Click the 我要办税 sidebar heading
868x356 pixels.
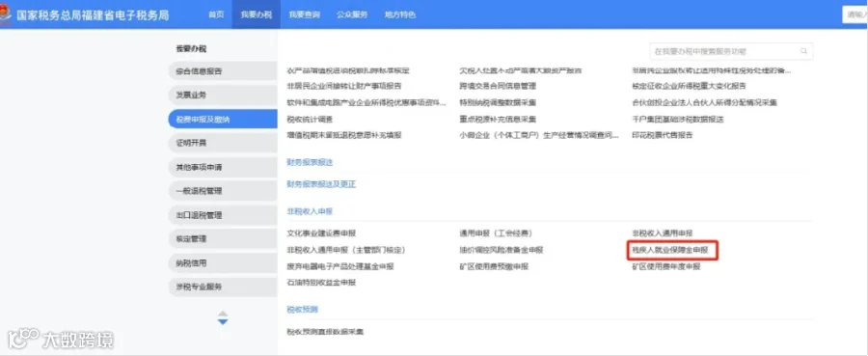point(191,49)
